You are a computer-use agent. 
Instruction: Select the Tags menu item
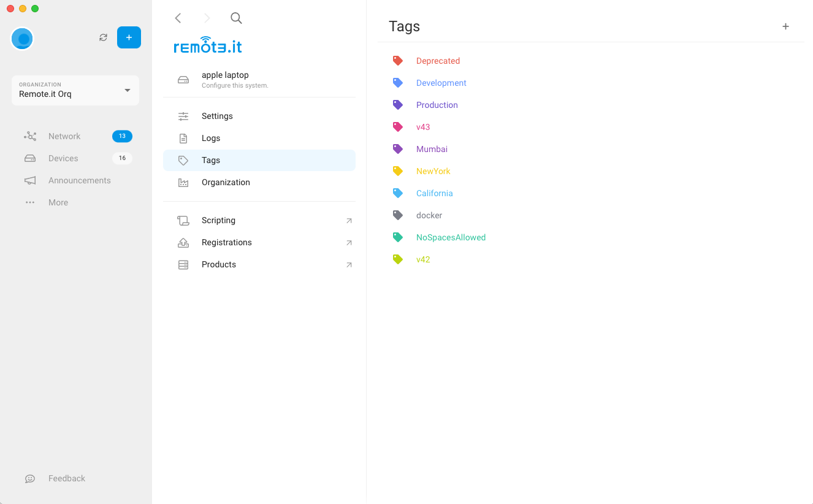259,160
